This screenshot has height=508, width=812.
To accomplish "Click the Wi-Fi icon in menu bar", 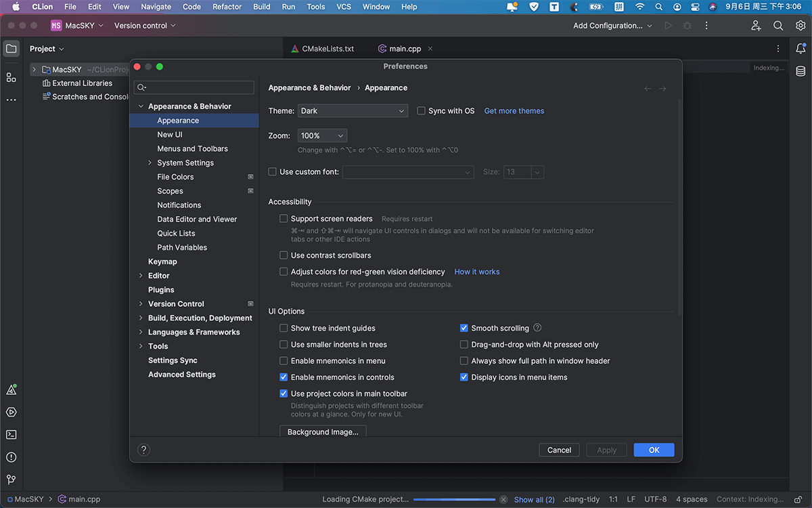I will tap(639, 7).
